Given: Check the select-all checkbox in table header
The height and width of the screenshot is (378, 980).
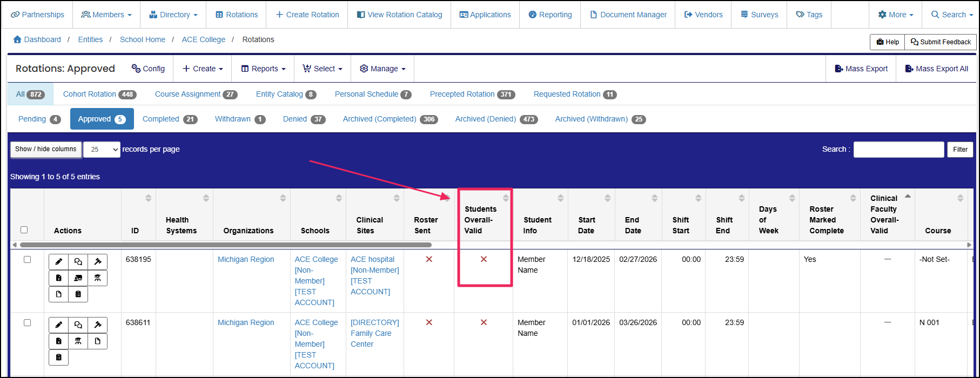Looking at the screenshot, I should [24, 230].
